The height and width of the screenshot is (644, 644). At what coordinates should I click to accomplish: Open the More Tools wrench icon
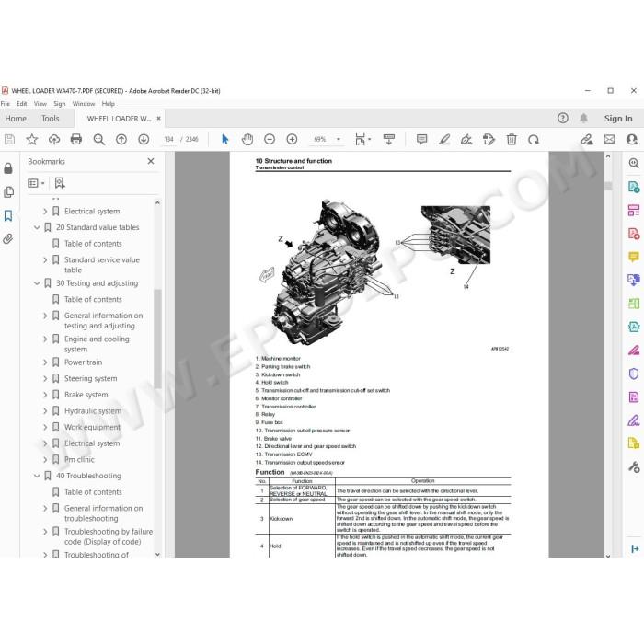tap(634, 467)
